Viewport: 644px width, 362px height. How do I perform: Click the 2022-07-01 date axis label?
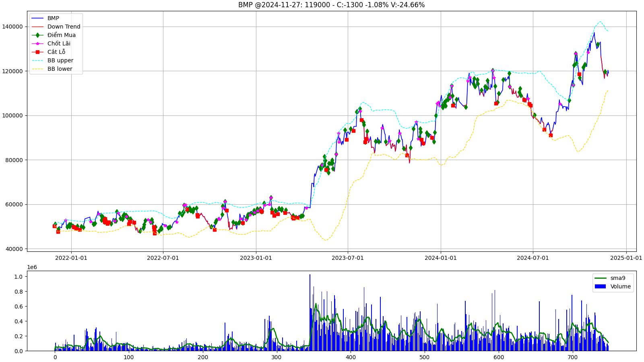[x=163, y=258]
